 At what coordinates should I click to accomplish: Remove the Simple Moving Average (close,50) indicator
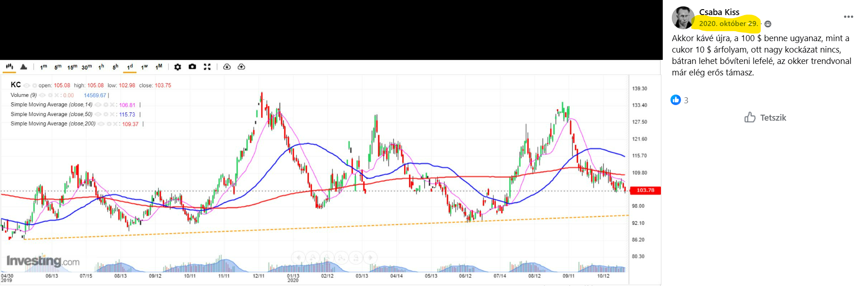tap(112, 114)
